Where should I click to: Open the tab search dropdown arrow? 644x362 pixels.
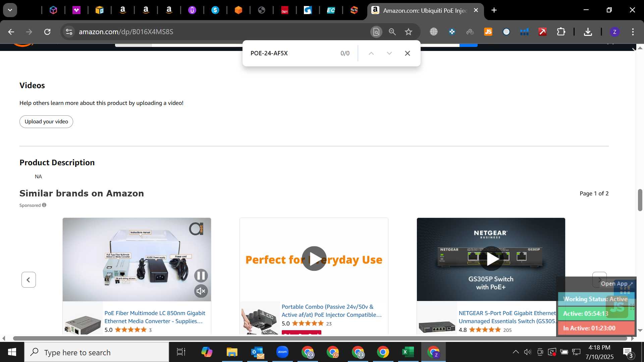[10, 10]
